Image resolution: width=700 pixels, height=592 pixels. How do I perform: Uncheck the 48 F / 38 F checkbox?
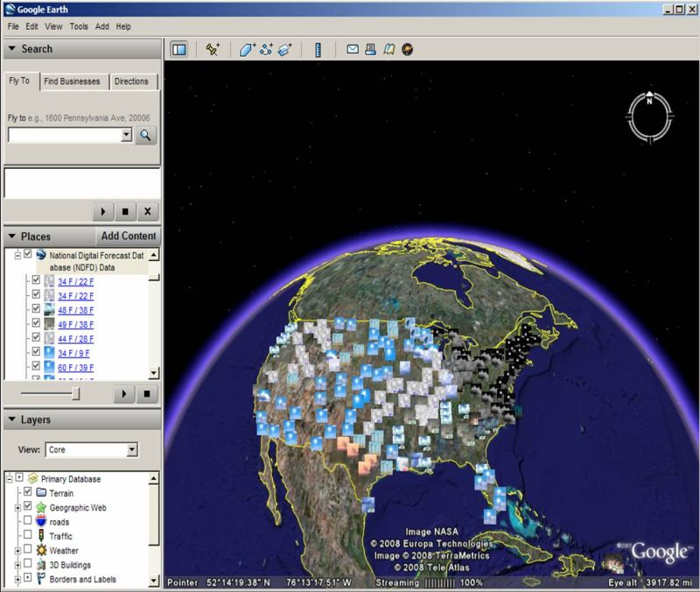pos(36,309)
